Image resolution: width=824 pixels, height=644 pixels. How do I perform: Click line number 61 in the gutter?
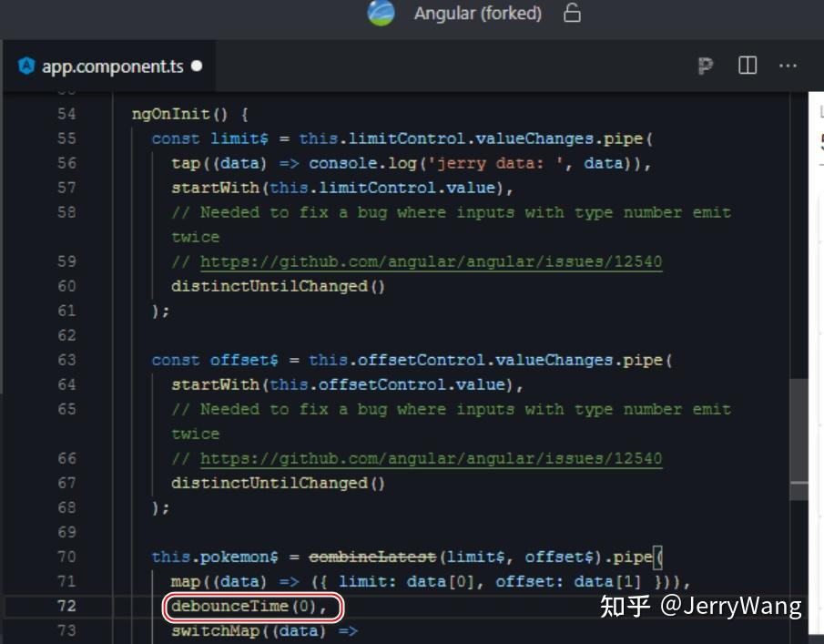point(66,311)
